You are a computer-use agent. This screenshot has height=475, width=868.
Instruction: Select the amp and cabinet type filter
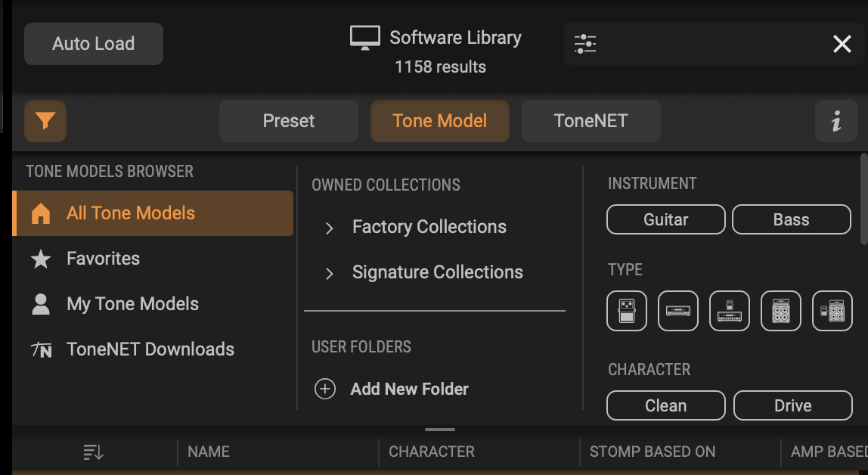pyautogui.click(x=780, y=311)
